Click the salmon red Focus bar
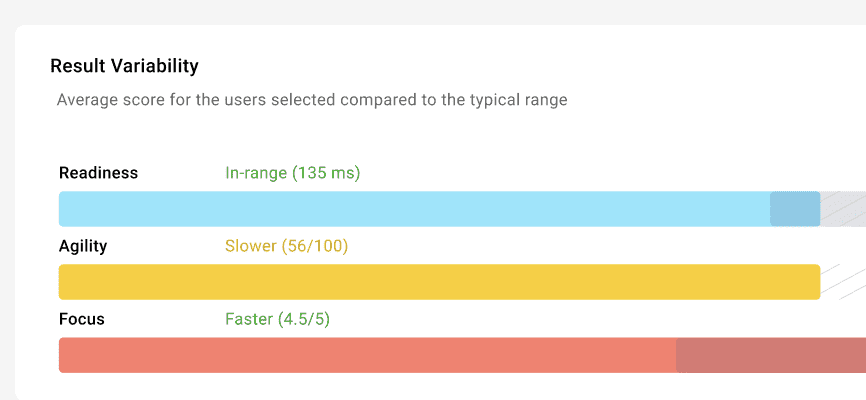The image size is (866, 400). pos(367,355)
